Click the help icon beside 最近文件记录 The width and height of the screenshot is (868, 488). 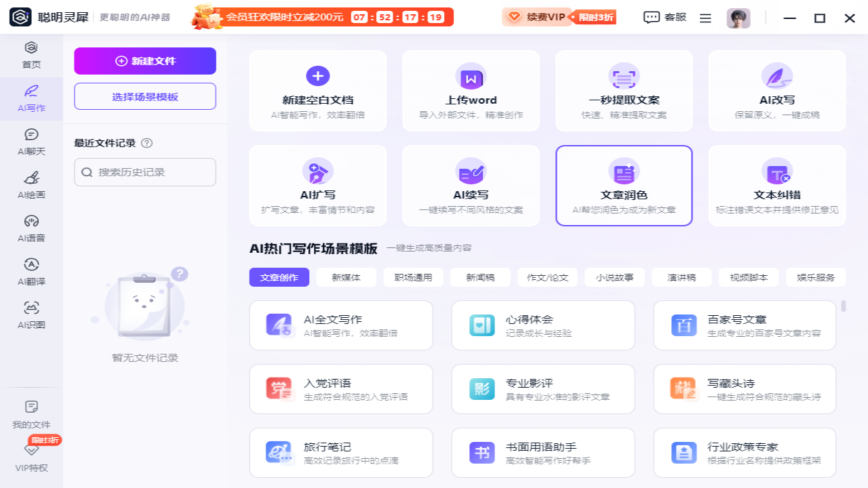tap(147, 143)
